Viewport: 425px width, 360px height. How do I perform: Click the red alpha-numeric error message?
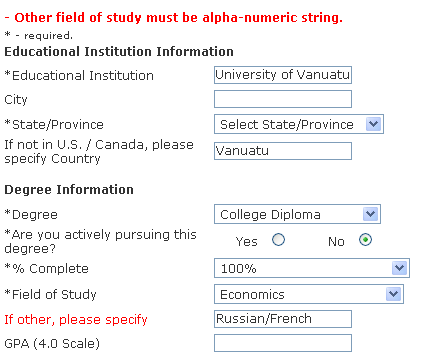click(174, 18)
